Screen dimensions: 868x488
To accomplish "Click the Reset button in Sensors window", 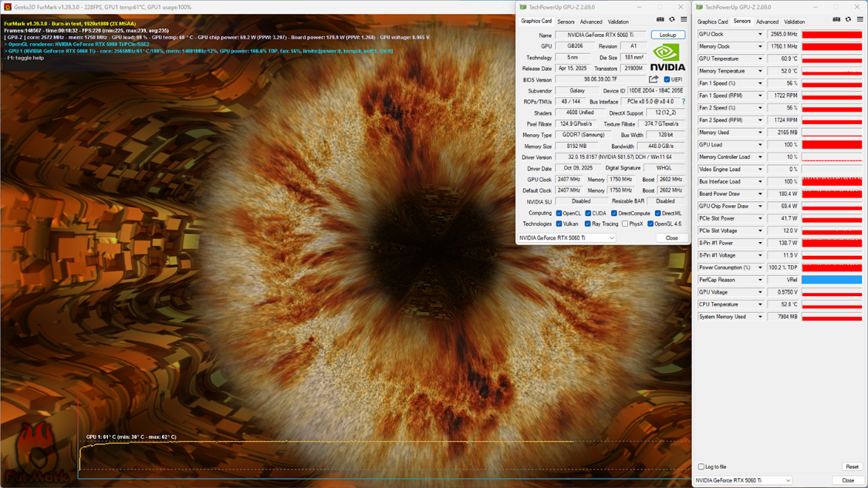I will [852, 467].
